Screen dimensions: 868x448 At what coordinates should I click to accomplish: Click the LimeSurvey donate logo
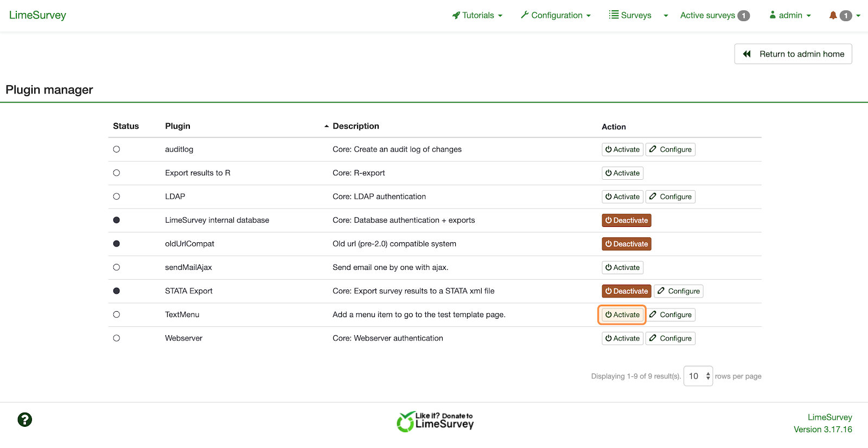(435, 421)
